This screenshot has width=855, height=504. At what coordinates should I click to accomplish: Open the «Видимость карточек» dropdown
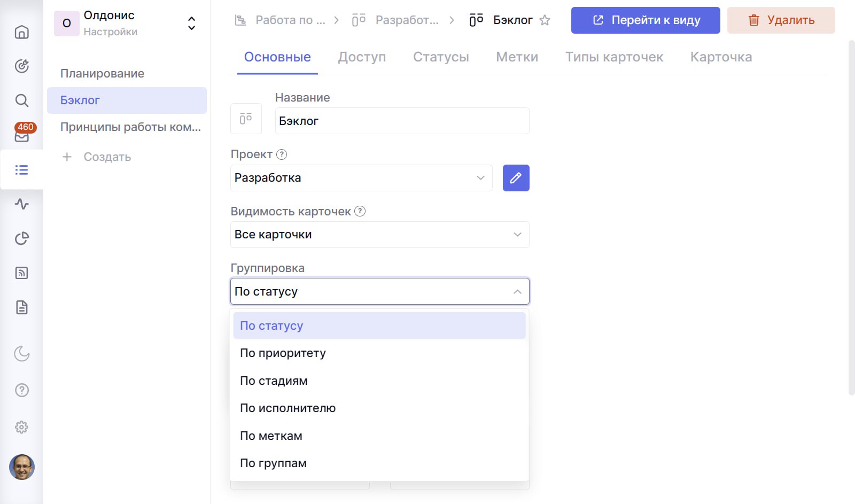[379, 234]
